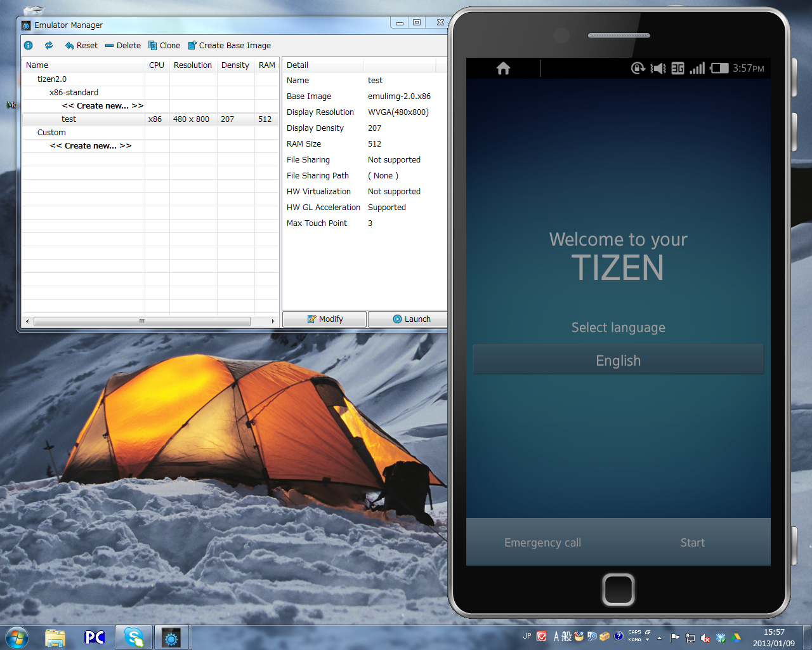Tap the 3G network icon in Tizen status bar
Image resolution: width=812 pixels, height=650 pixels.
678,68
